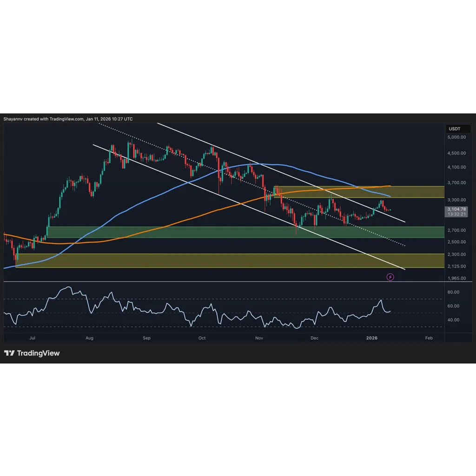Click the 1,965.00 price axis label
The height and width of the screenshot is (476, 476).
456,278
